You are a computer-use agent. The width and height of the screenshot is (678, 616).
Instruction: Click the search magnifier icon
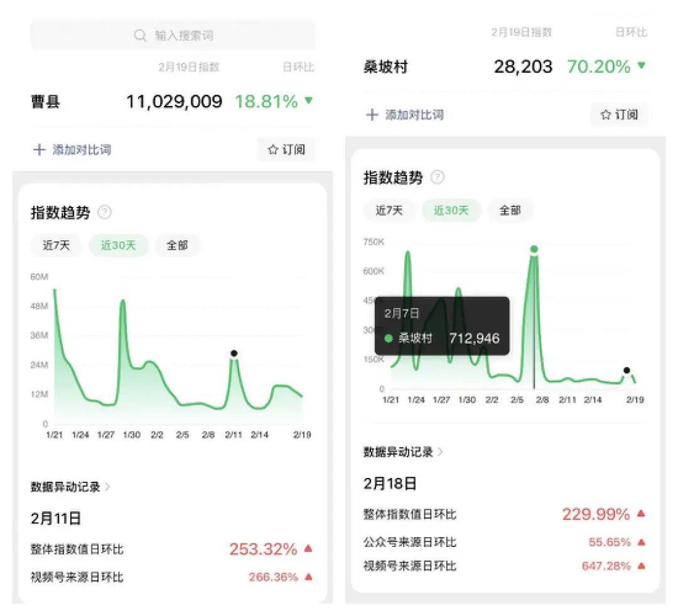141,36
